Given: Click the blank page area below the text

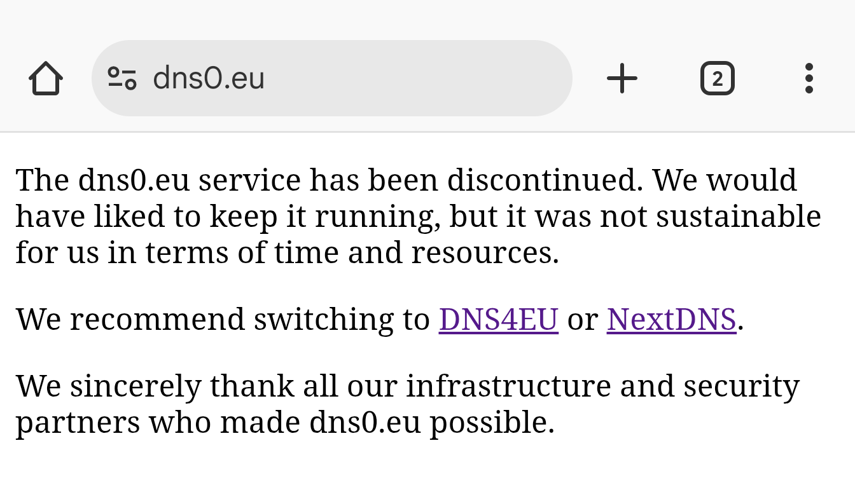Looking at the screenshot, I should coord(427,473).
